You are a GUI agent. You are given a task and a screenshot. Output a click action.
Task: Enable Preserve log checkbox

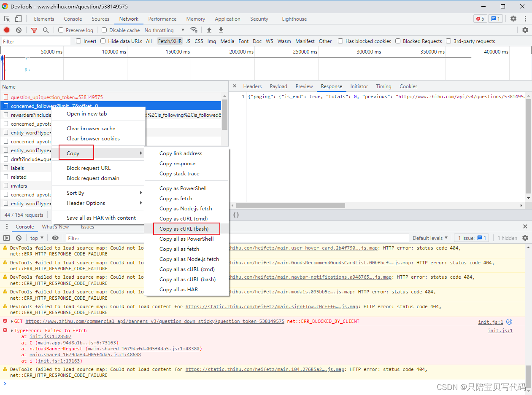point(61,30)
